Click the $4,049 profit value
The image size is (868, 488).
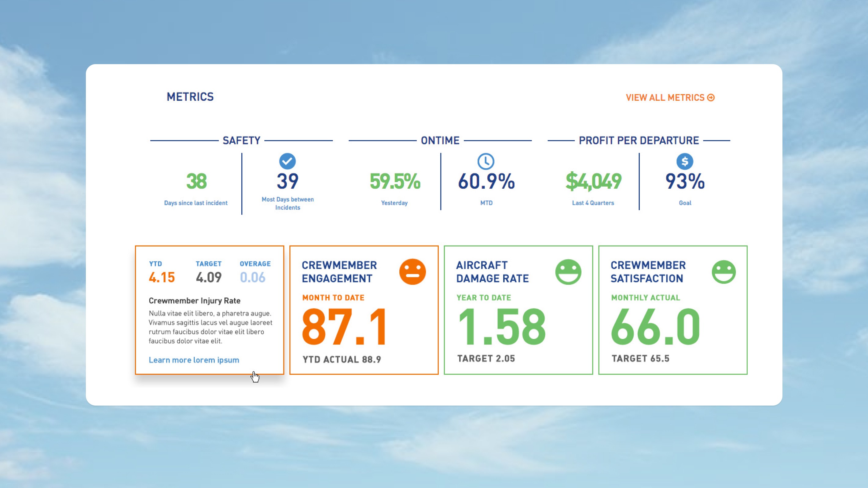click(593, 181)
